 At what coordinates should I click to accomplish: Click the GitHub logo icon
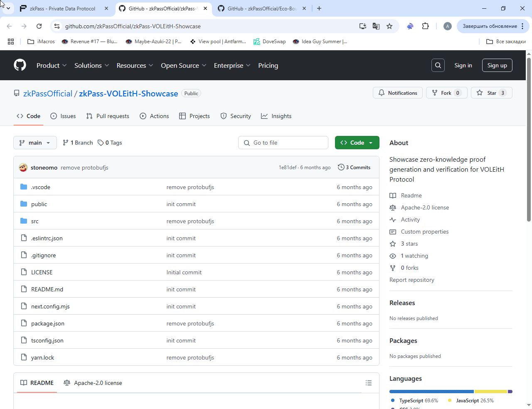[20, 65]
